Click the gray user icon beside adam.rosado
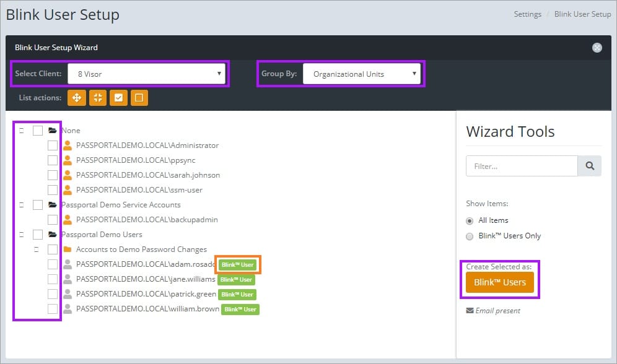 (68, 264)
